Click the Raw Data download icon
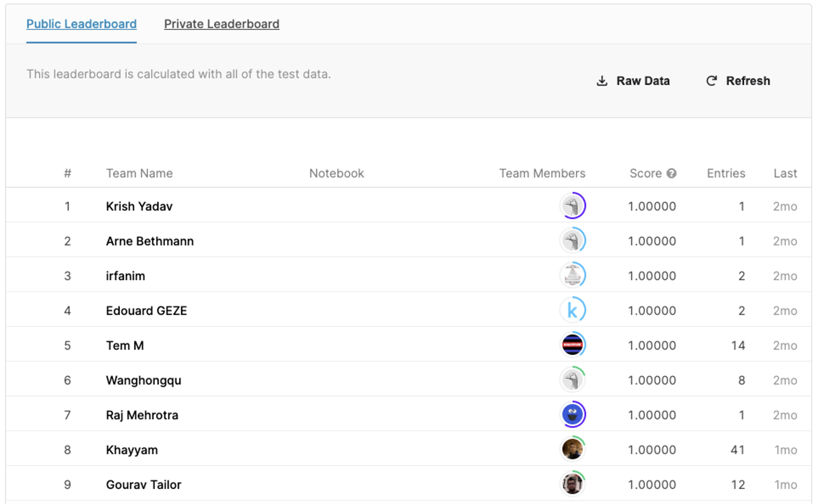This screenshot has width=816, height=504. click(x=602, y=81)
